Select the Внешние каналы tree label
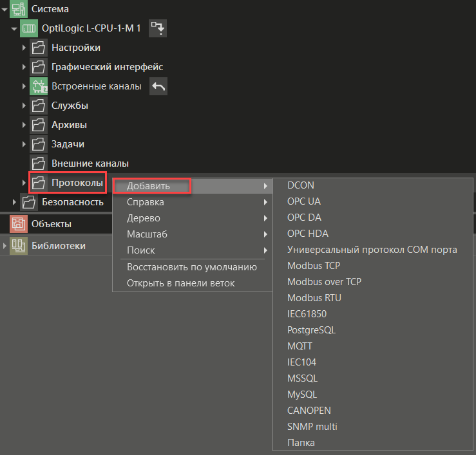Viewport: 476px width, 455px height. [x=90, y=163]
